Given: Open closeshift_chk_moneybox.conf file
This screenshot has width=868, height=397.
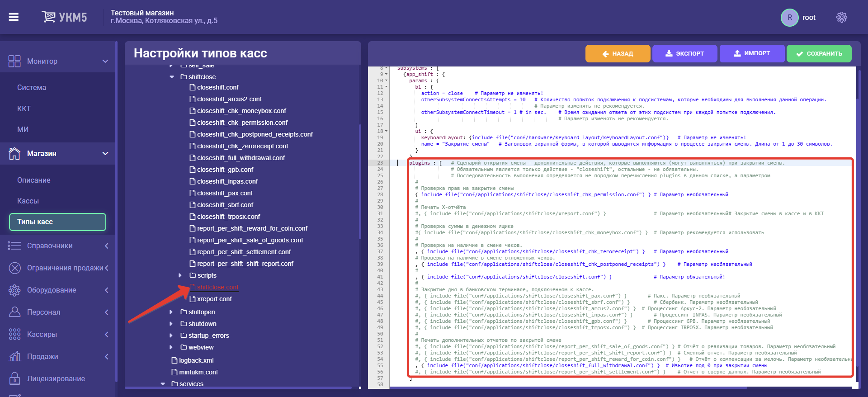Looking at the screenshot, I should pos(241,111).
